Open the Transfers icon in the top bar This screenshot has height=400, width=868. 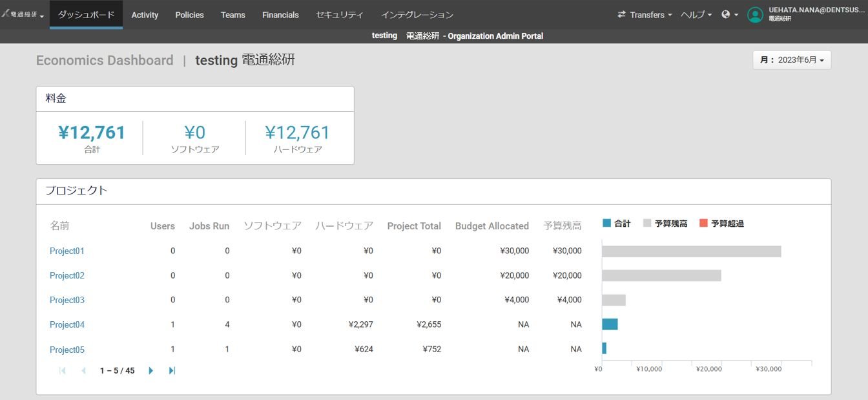click(621, 14)
